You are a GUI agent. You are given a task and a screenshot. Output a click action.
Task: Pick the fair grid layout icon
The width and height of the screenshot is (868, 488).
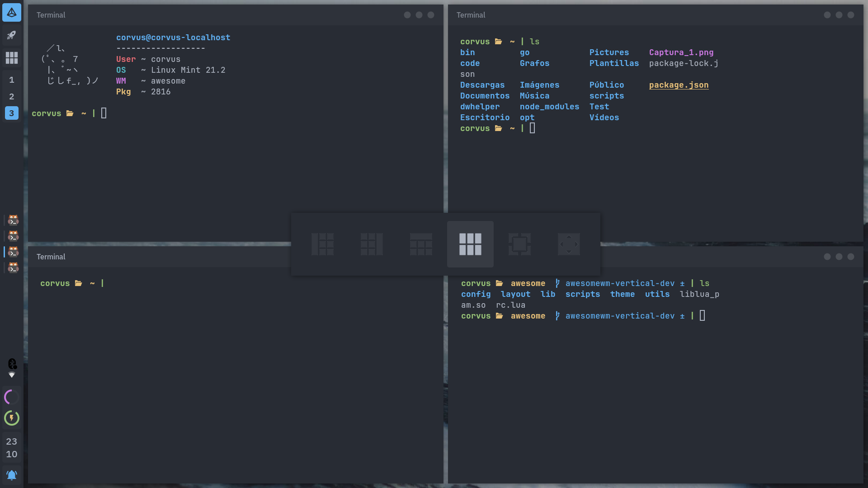pos(470,244)
